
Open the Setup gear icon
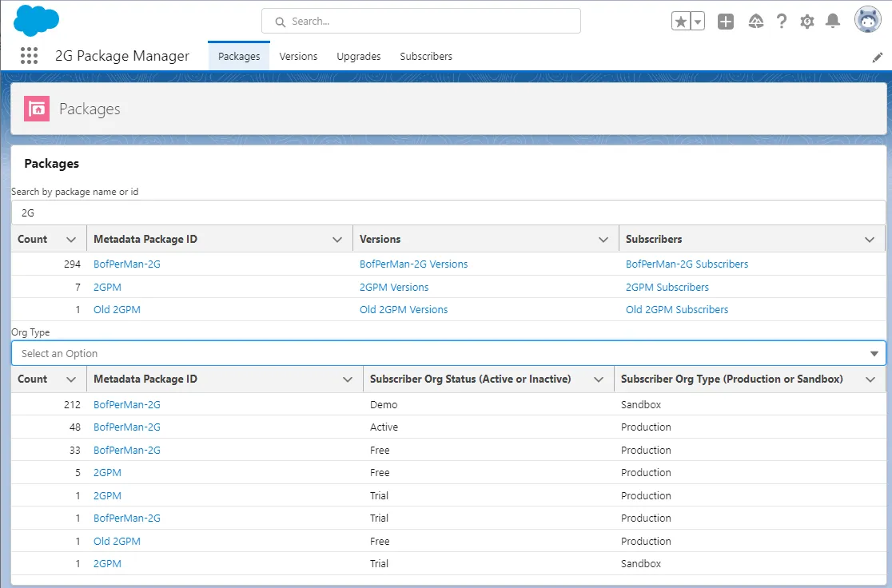coord(806,22)
